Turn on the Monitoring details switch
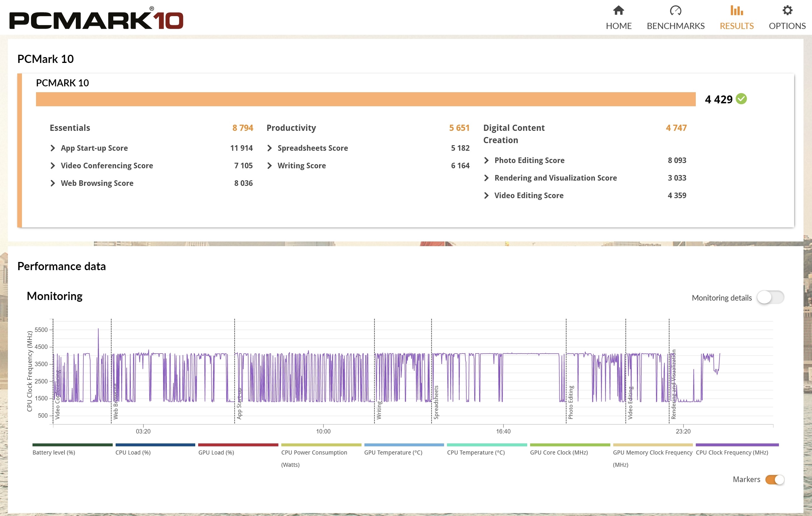 tap(770, 297)
